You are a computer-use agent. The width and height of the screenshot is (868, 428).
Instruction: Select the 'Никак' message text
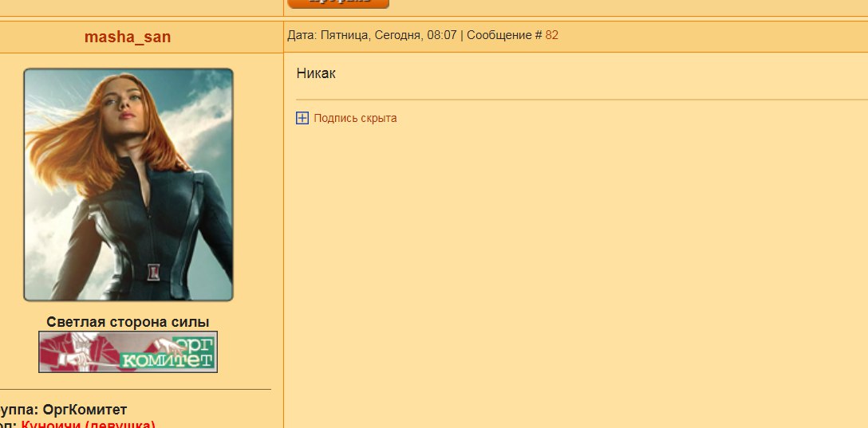(316, 73)
